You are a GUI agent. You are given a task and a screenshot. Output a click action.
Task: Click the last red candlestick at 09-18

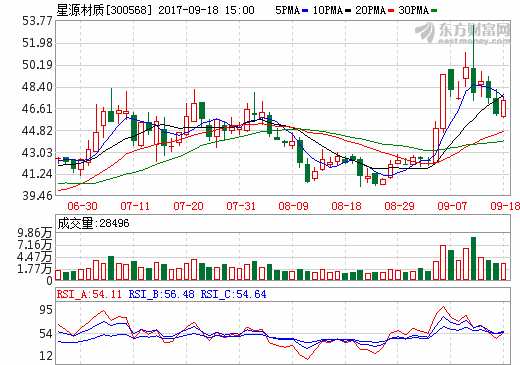(x=503, y=108)
